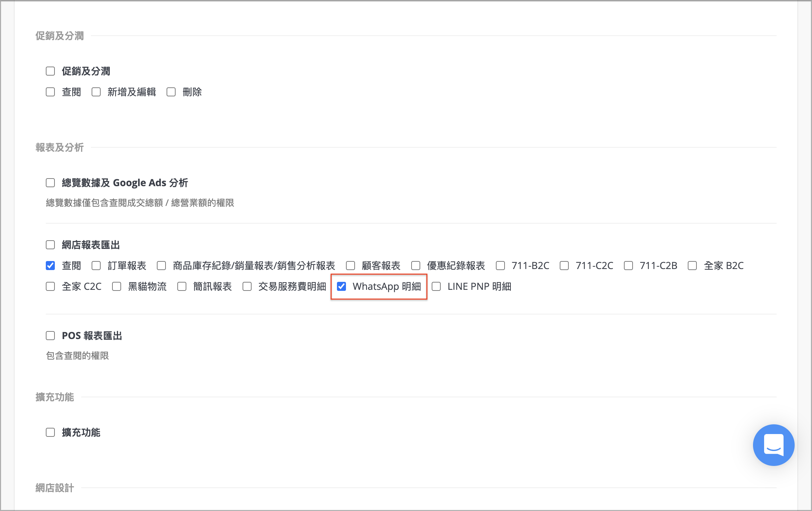Enable the 訂單報表 checkbox

(96, 266)
